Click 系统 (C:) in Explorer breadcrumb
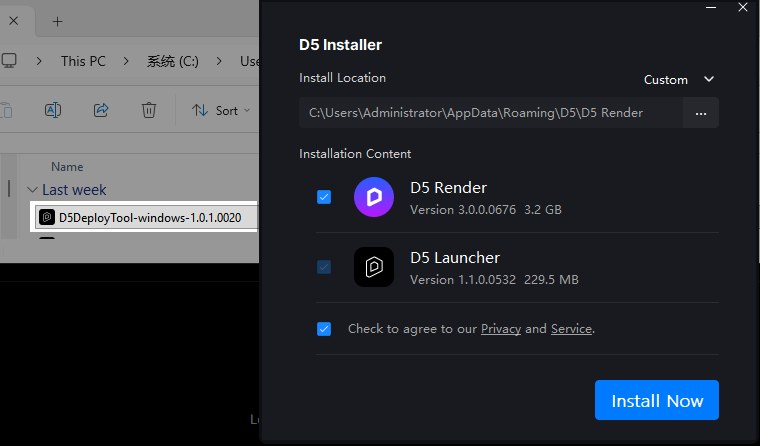 point(173,61)
